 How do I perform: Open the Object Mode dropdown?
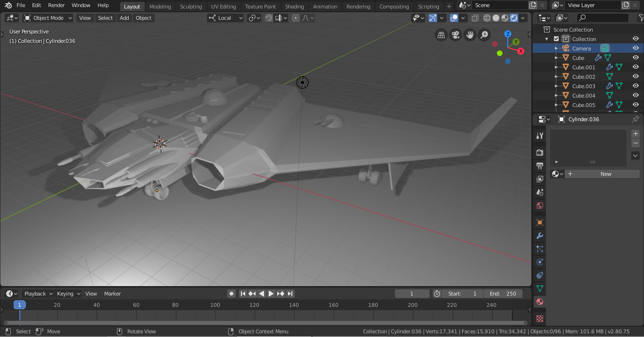click(x=48, y=18)
